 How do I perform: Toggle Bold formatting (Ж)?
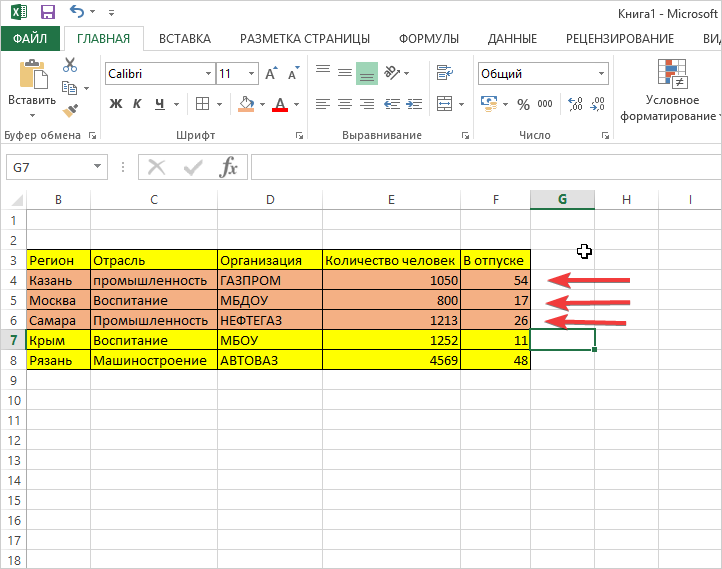[x=115, y=104]
